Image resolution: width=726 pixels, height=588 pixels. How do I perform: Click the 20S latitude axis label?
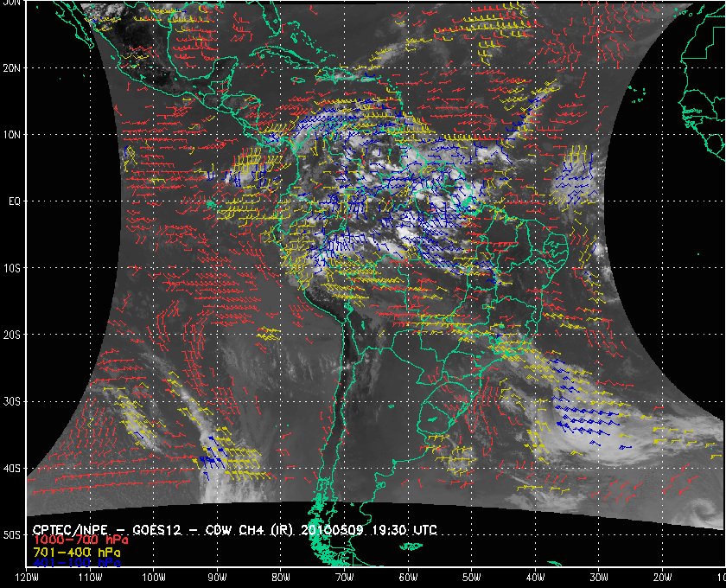[x=13, y=335]
